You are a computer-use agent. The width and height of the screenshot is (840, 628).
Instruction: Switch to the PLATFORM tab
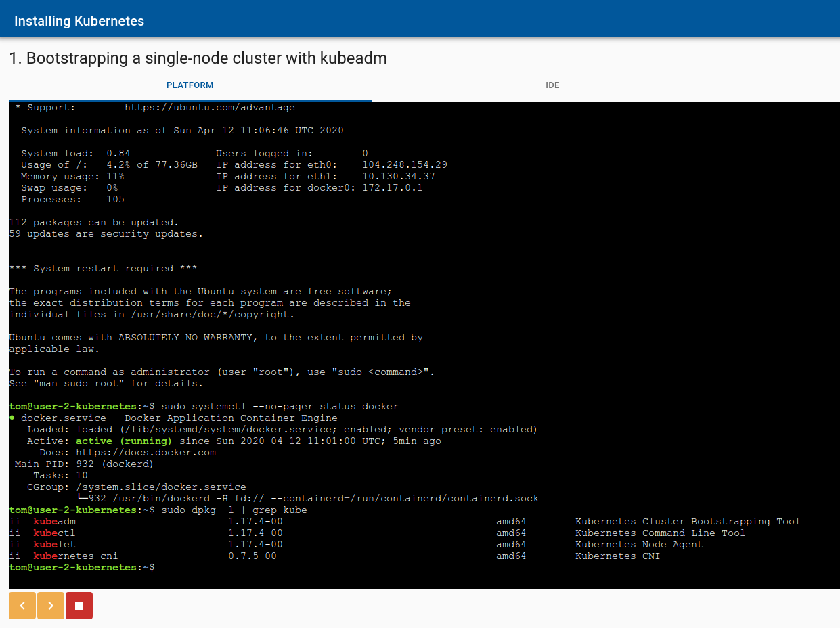[x=190, y=85]
